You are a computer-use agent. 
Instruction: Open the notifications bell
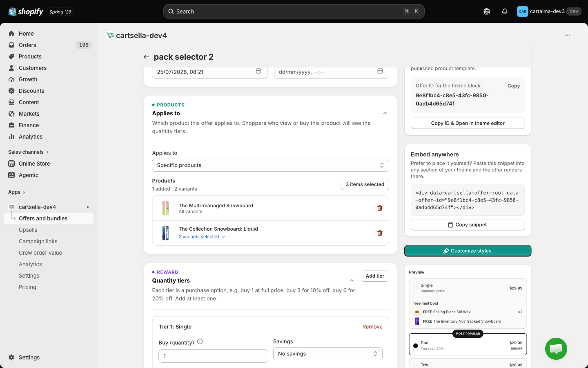coord(505,11)
